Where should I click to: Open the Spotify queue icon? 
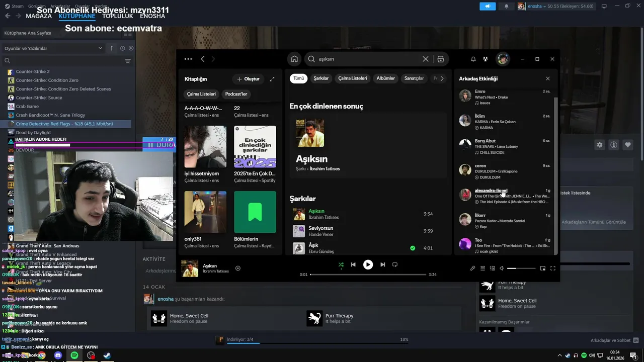point(482,268)
